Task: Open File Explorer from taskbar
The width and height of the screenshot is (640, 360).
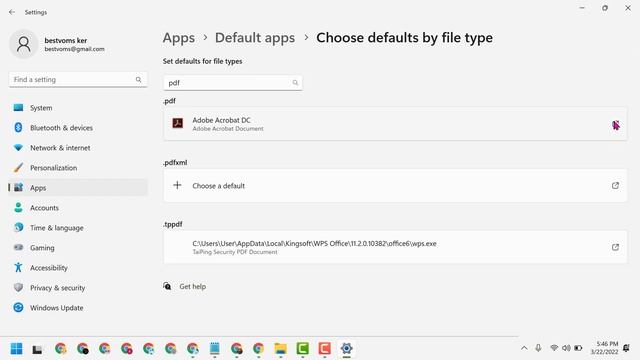Action: [280, 349]
